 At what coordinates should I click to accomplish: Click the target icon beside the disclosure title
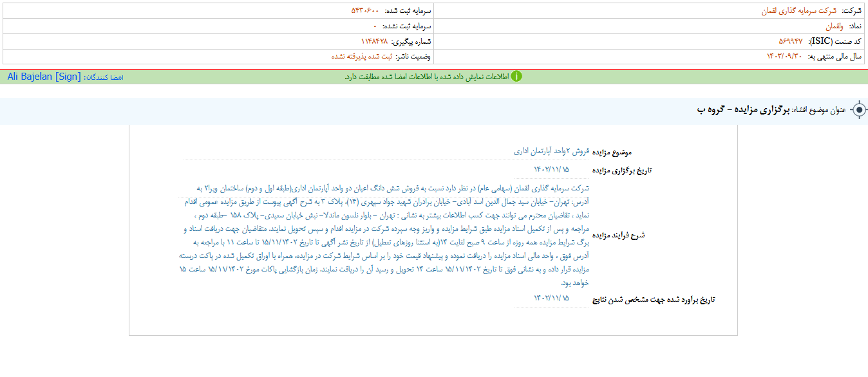859,110
